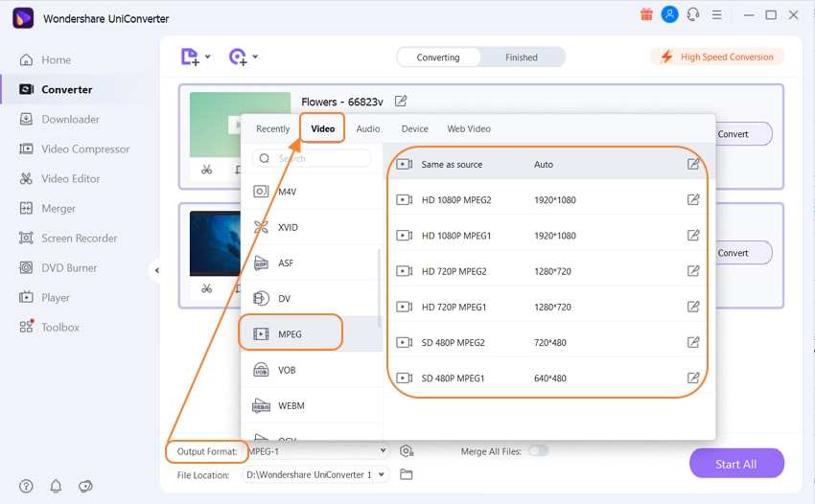The height and width of the screenshot is (504, 815).
Task: Select VOB format from list
Action: click(x=311, y=370)
